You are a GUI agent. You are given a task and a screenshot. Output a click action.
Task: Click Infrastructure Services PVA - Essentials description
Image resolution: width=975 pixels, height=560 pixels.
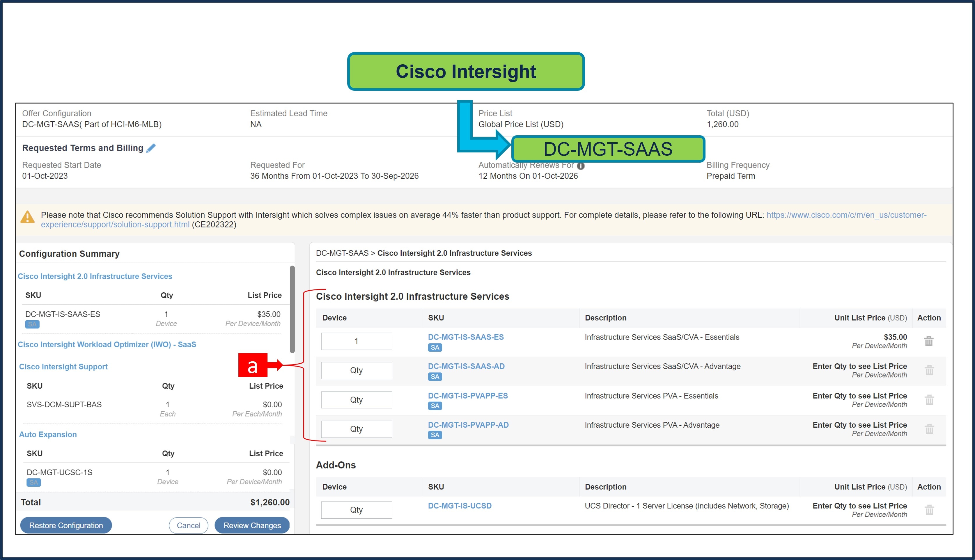coord(651,396)
